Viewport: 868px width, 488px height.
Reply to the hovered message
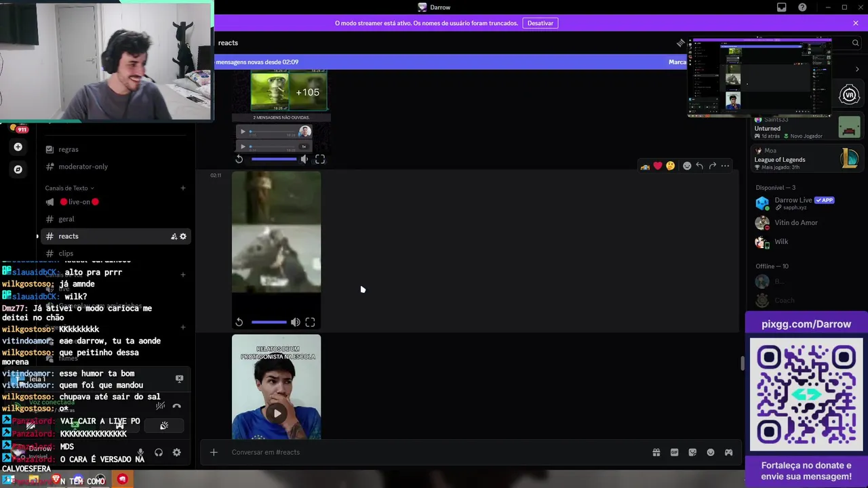pos(699,166)
